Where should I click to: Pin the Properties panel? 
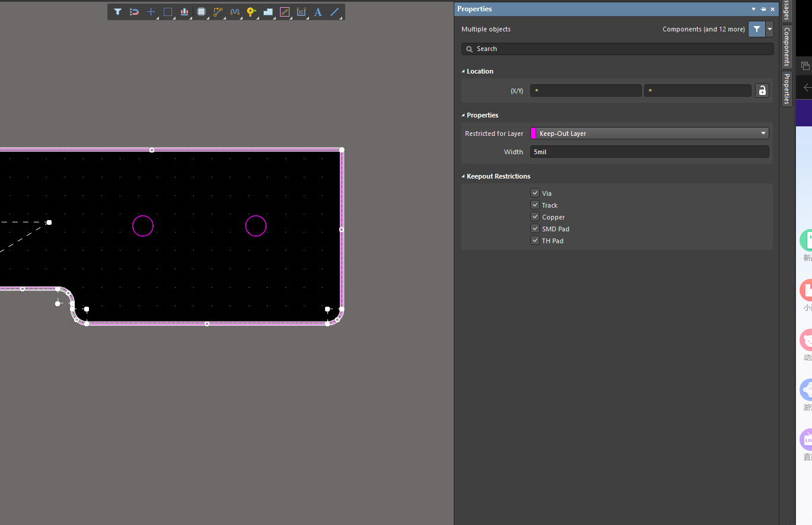click(763, 9)
